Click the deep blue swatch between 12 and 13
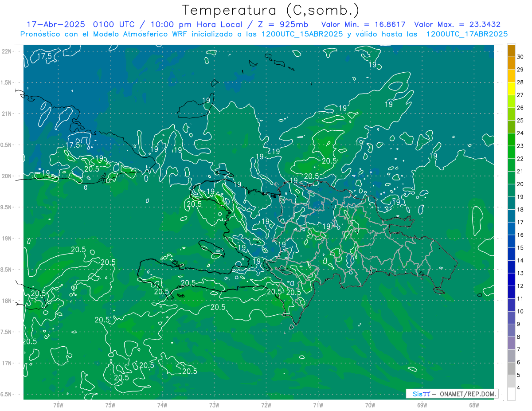The width and height of the screenshot is (532, 411). tap(511, 280)
